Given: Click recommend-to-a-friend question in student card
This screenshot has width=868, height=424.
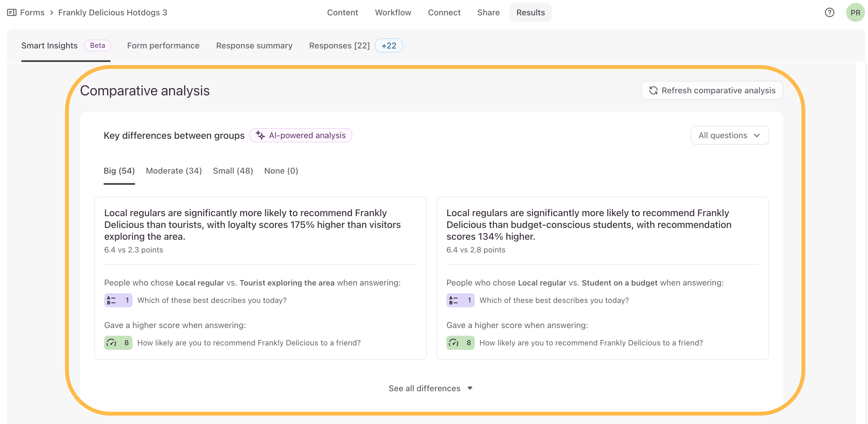Looking at the screenshot, I should point(591,343).
